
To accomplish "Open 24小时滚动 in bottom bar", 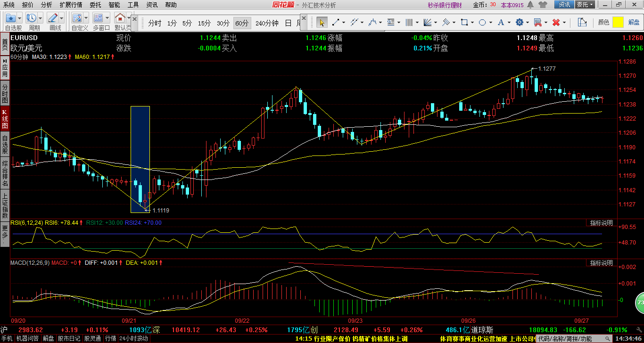I will pyautogui.click(x=133, y=338).
